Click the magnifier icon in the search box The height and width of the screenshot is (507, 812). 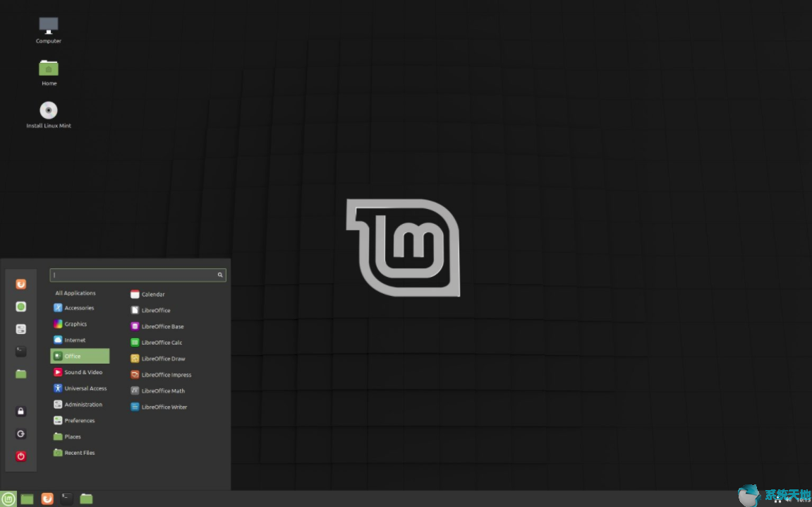pyautogui.click(x=220, y=275)
